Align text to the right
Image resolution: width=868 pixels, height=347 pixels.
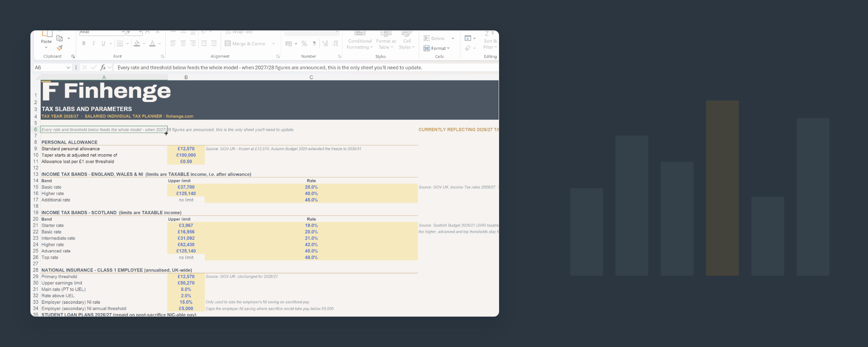click(x=193, y=43)
